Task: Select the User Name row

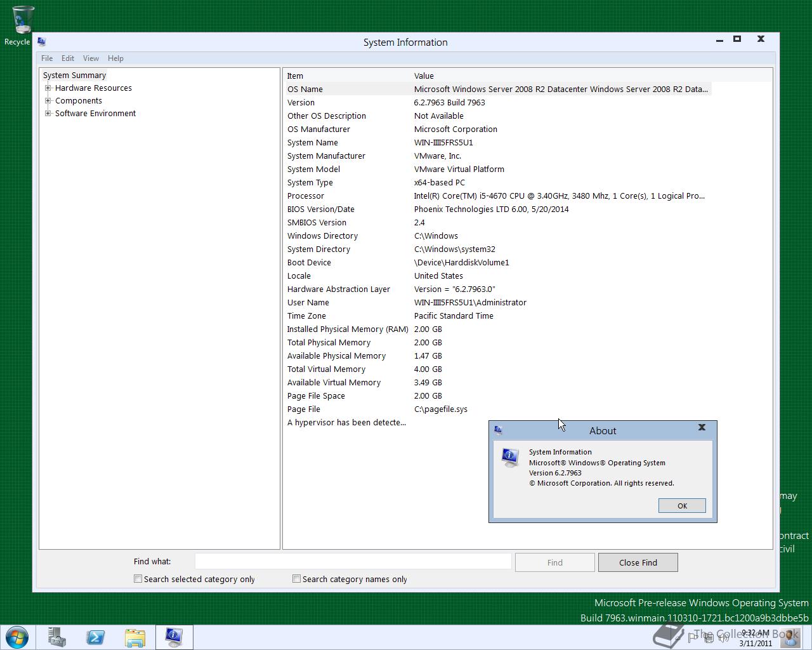Action: 498,303
